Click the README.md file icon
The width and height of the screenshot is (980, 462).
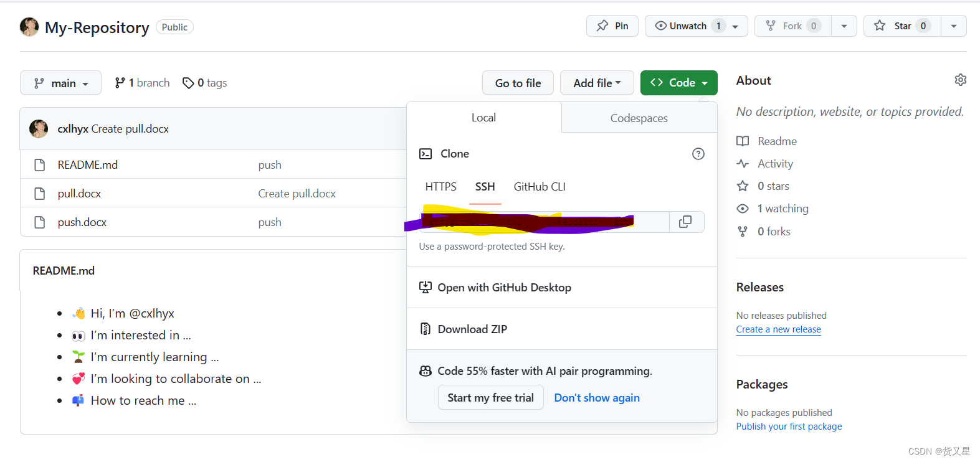[40, 165]
